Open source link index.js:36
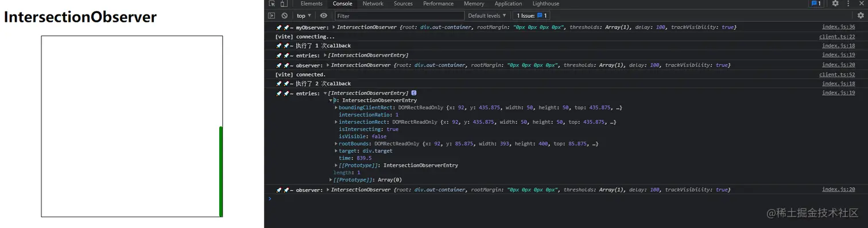This screenshot has height=228, width=868. (838, 27)
